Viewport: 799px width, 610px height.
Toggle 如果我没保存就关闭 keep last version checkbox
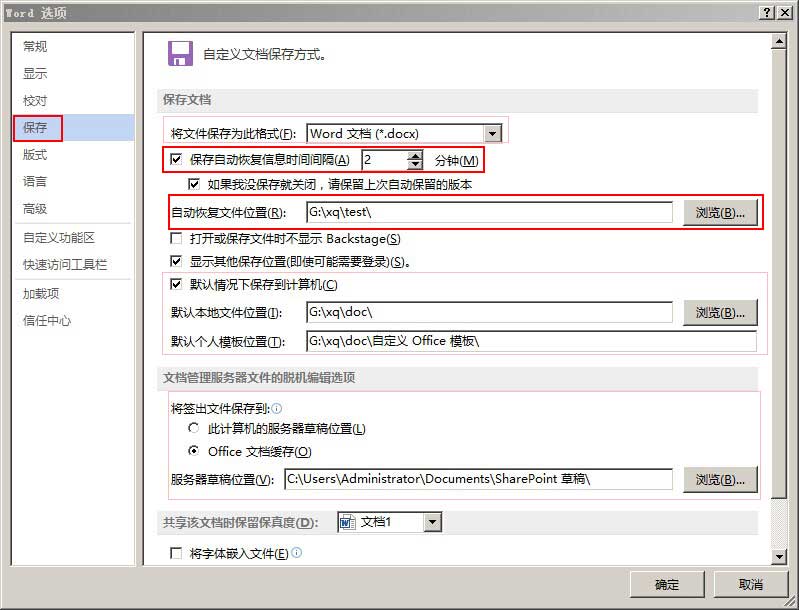click(x=194, y=184)
